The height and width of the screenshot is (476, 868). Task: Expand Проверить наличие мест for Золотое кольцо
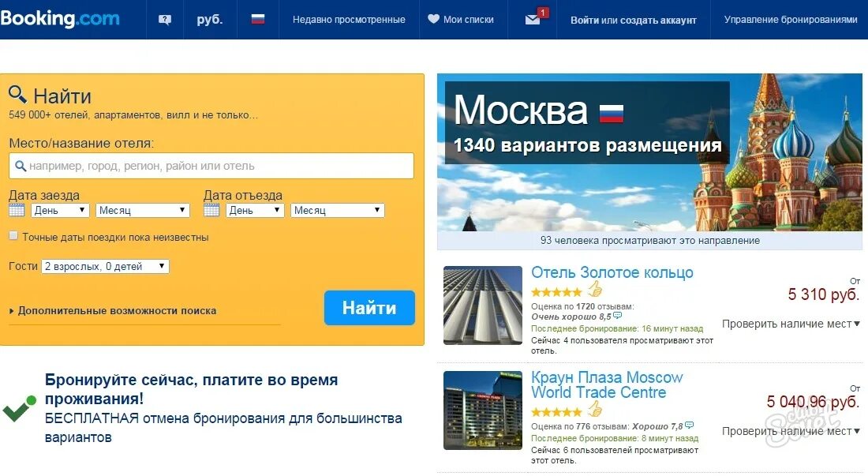791,324
